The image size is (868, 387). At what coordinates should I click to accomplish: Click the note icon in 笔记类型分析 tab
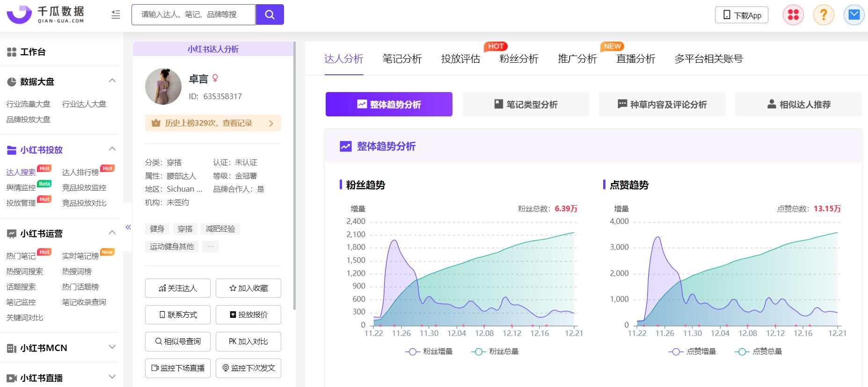click(498, 104)
